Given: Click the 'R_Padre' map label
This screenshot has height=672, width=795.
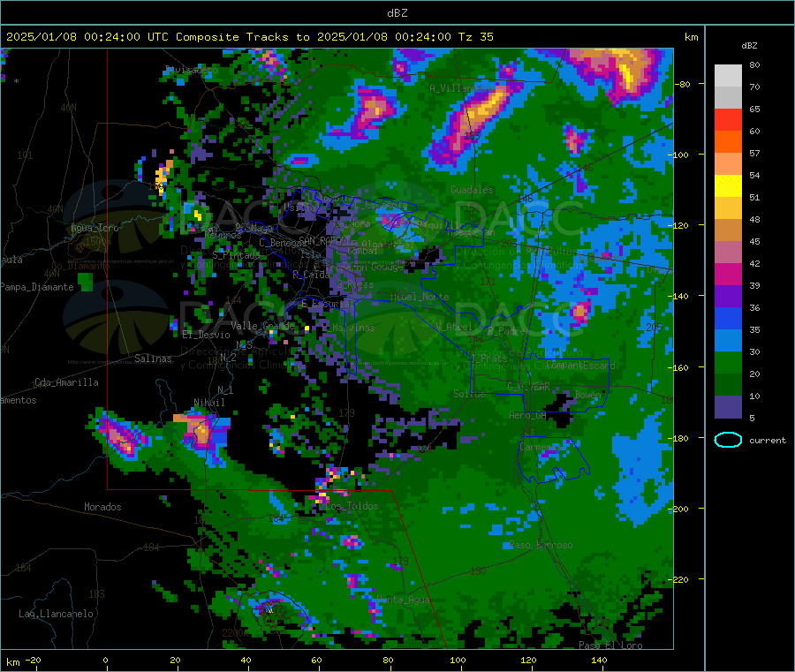Looking at the screenshot, I should point(507,331).
